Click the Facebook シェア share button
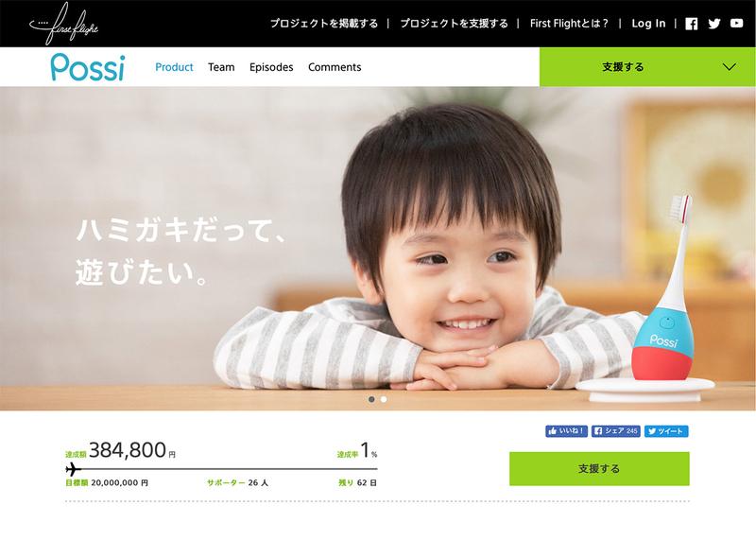Screen dimensions: 756x540 pyautogui.click(x=616, y=431)
